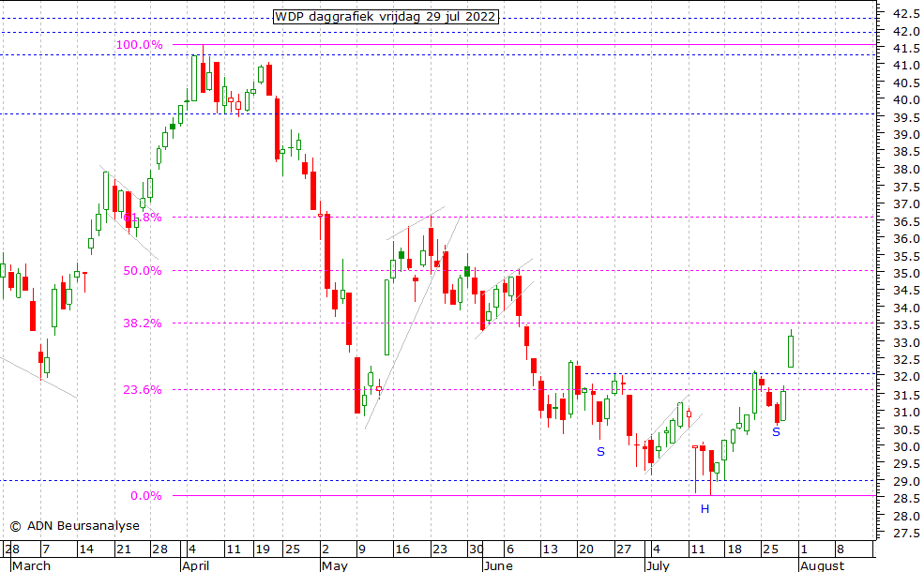Screen dimensions: 924x572
Task: Click the '50.0%' Fibonacci label
Action: click(142, 270)
